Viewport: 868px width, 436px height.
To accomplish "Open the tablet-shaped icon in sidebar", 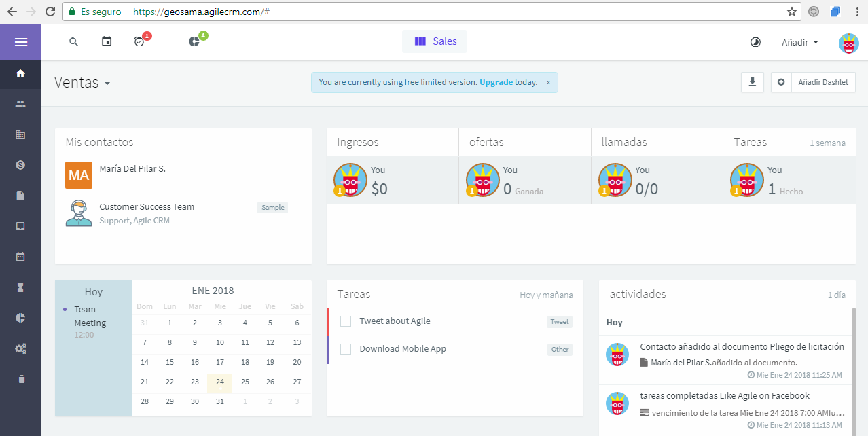I will (20, 226).
